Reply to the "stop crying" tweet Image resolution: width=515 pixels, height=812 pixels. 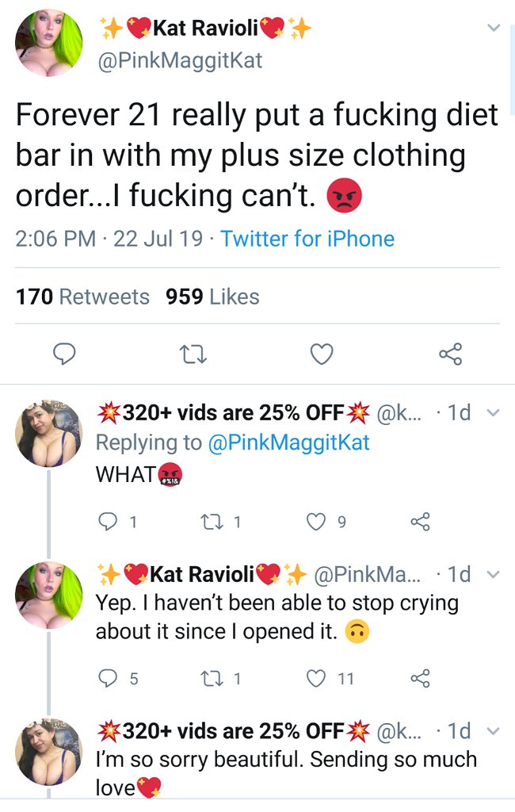click(108, 678)
